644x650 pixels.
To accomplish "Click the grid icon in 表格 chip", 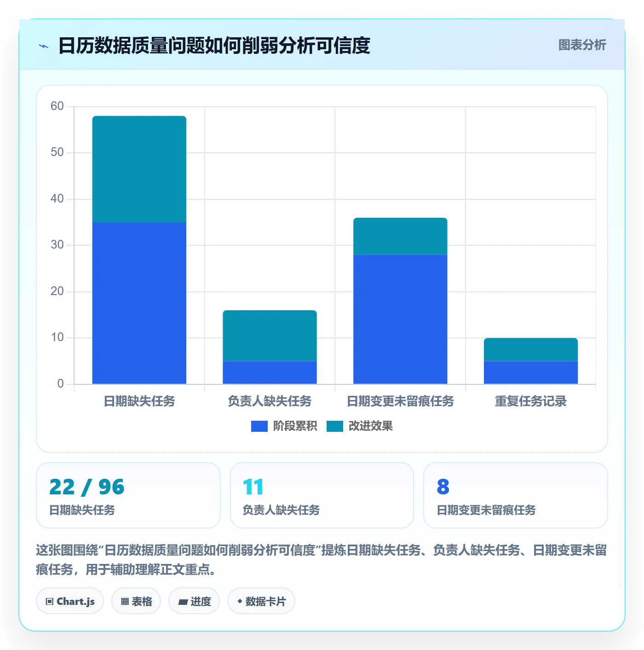I will 125,602.
